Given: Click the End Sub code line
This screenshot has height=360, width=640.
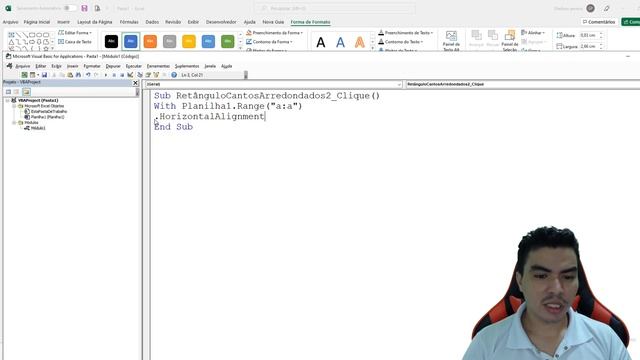Looking at the screenshot, I should click(173, 127).
